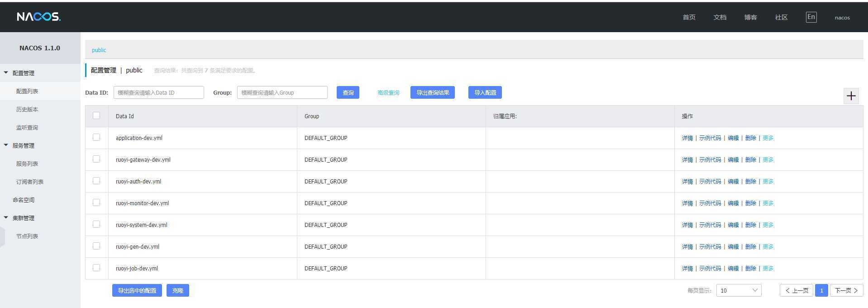This screenshot has width=868, height=308.
Task: Open 更多 for ruoyi-gen-dev.yml
Action: (768, 247)
